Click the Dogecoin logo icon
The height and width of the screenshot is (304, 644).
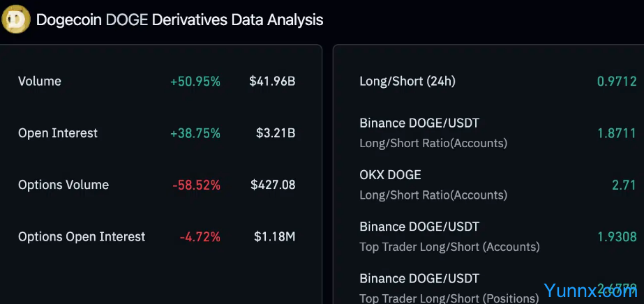16,20
